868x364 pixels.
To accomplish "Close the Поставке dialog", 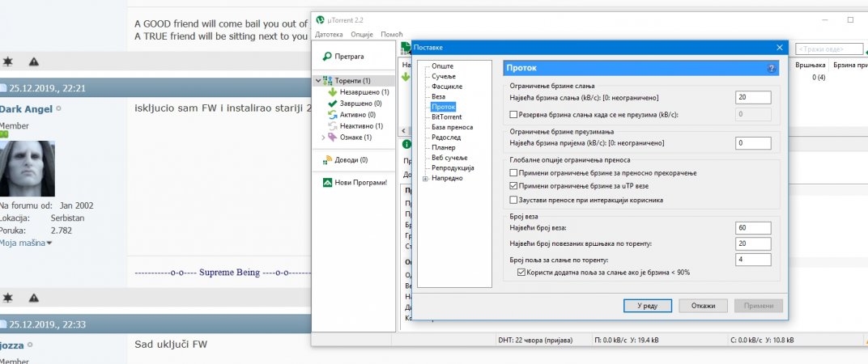I will click(x=780, y=48).
